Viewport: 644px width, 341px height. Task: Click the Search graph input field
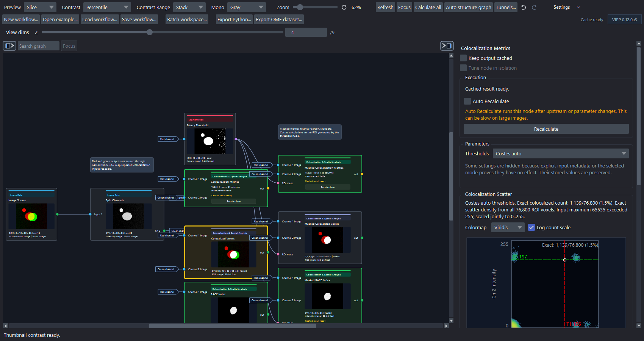pyautogui.click(x=39, y=46)
